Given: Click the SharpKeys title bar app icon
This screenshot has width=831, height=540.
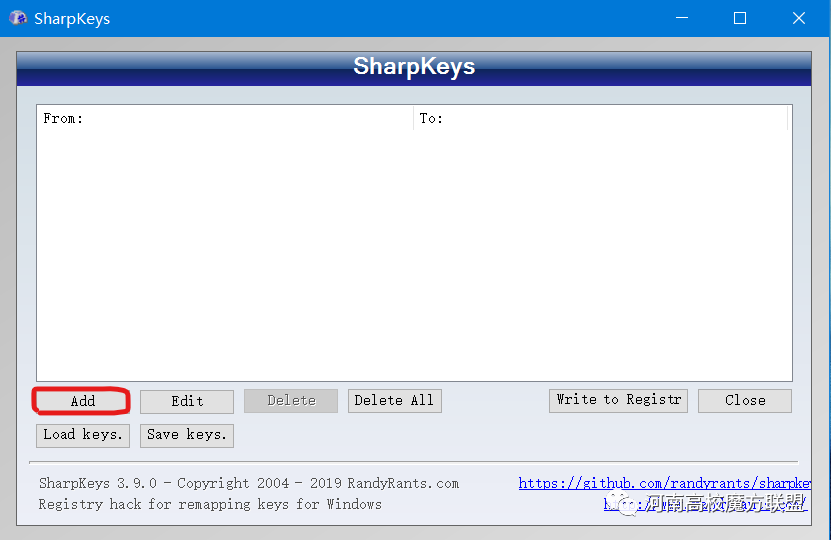Looking at the screenshot, I should pyautogui.click(x=18, y=18).
